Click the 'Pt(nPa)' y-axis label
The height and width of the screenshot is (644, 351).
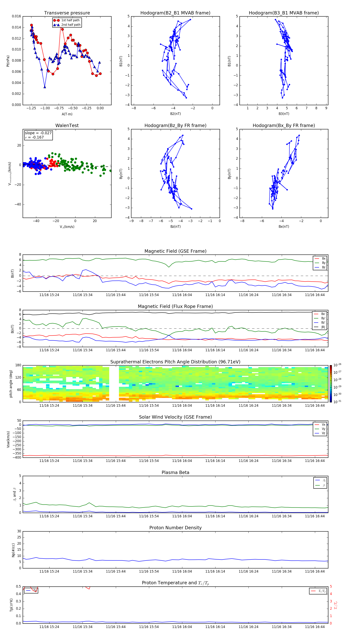[8, 61]
